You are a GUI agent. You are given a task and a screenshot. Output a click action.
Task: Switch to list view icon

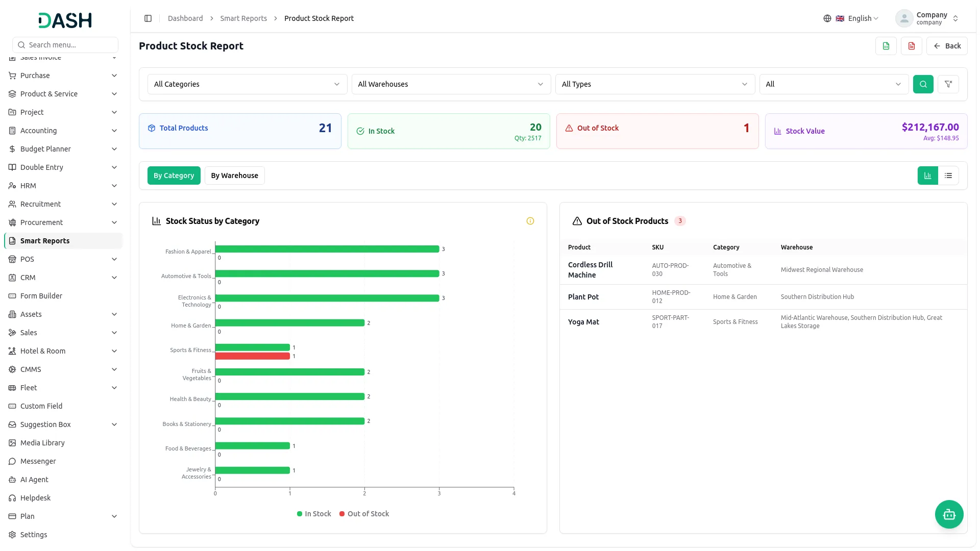tap(948, 176)
